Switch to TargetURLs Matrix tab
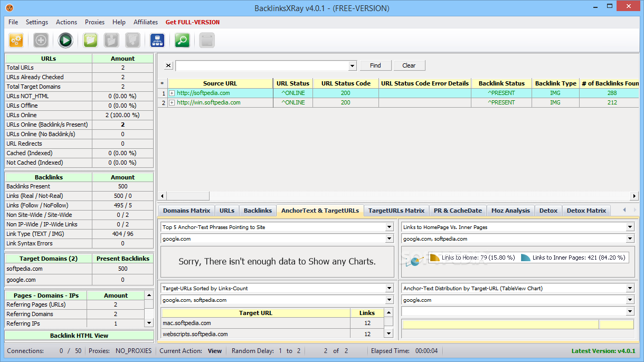 [396, 211]
